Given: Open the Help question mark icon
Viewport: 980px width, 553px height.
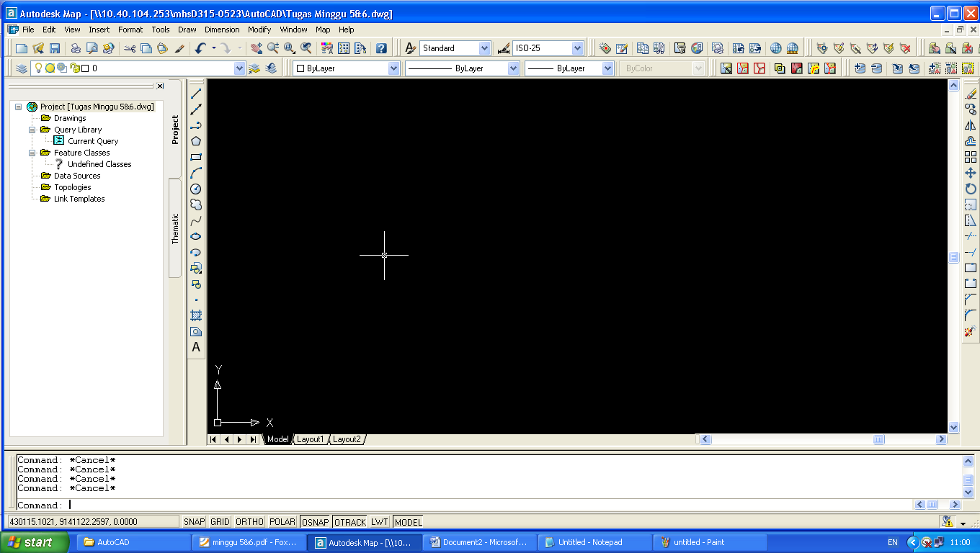Looking at the screenshot, I should coord(381,48).
